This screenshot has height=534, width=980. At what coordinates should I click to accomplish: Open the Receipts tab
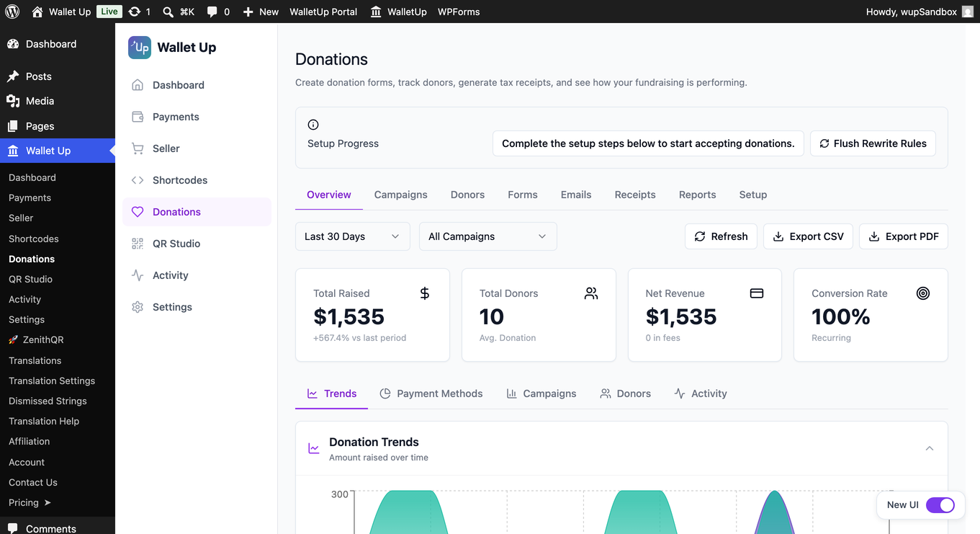635,195
